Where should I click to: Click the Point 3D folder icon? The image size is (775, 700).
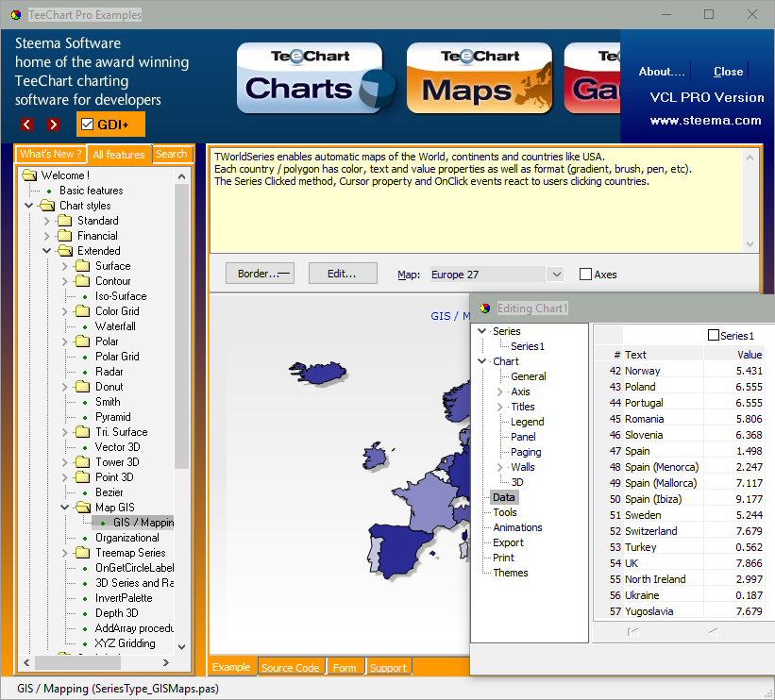coord(82,477)
